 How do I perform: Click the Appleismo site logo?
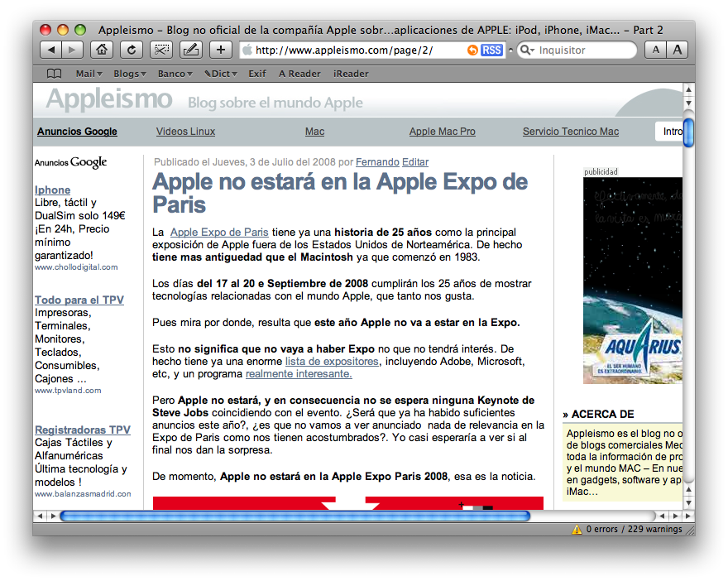pyautogui.click(x=109, y=99)
